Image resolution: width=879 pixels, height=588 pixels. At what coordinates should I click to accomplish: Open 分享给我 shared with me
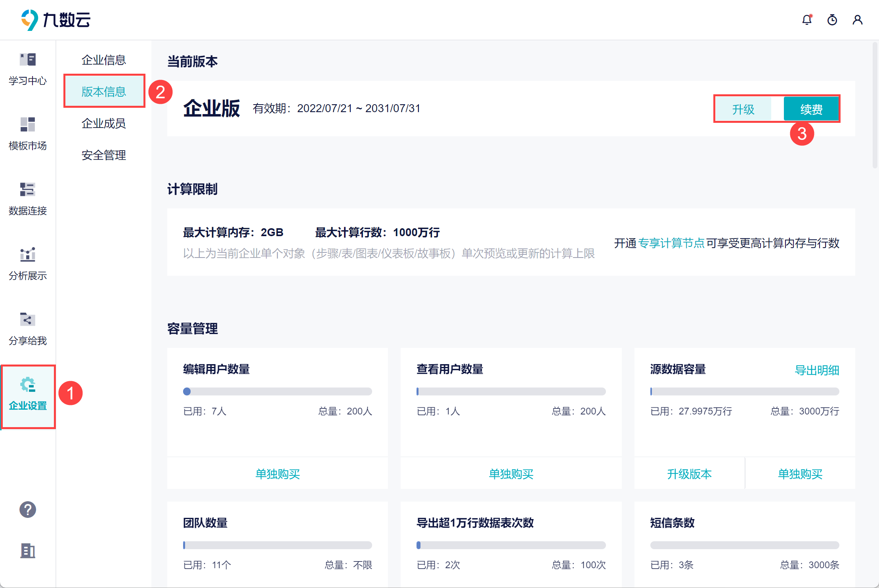coord(28,320)
